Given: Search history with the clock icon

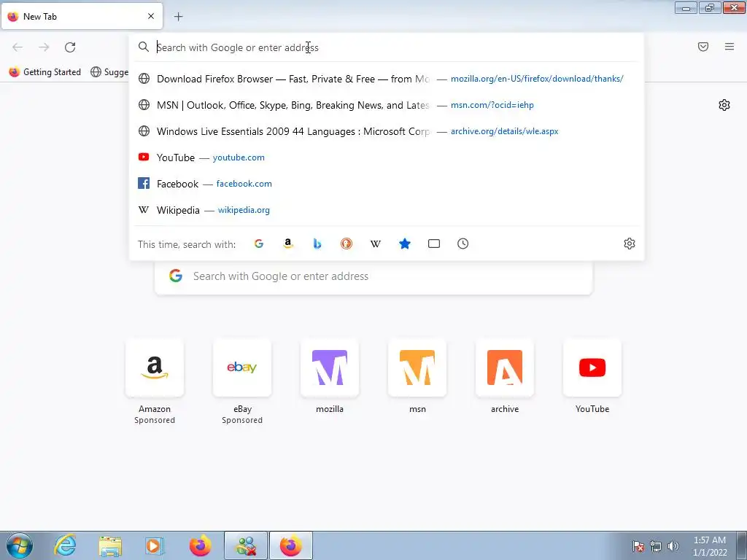Looking at the screenshot, I should click(x=462, y=244).
